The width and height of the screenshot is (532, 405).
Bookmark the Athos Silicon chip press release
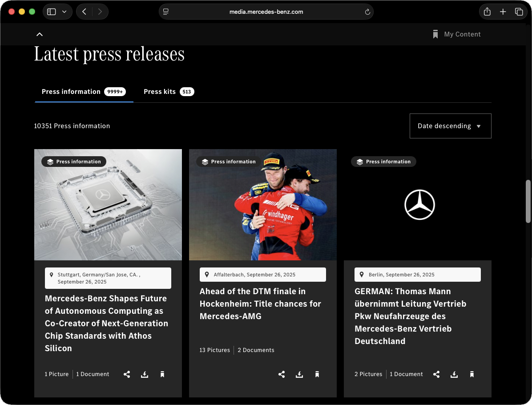pyautogui.click(x=162, y=374)
